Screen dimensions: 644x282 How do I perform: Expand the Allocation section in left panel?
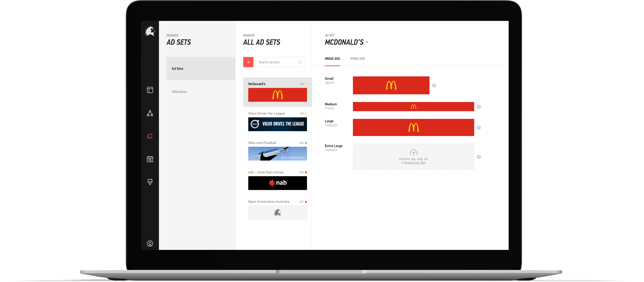pyautogui.click(x=179, y=91)
